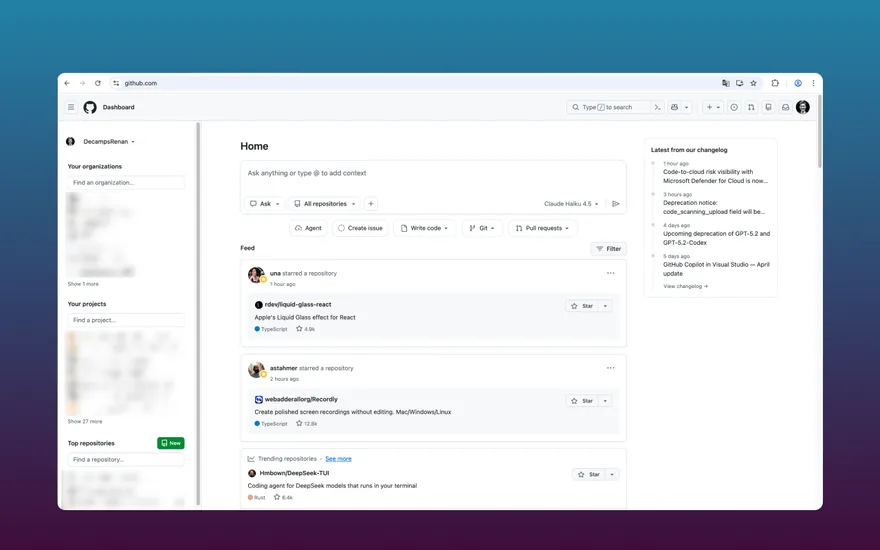Open the webadderallorg/Recordly repository link
This screenshot has width=880, height=550.
pyautogui.click(x=301, y=400)
